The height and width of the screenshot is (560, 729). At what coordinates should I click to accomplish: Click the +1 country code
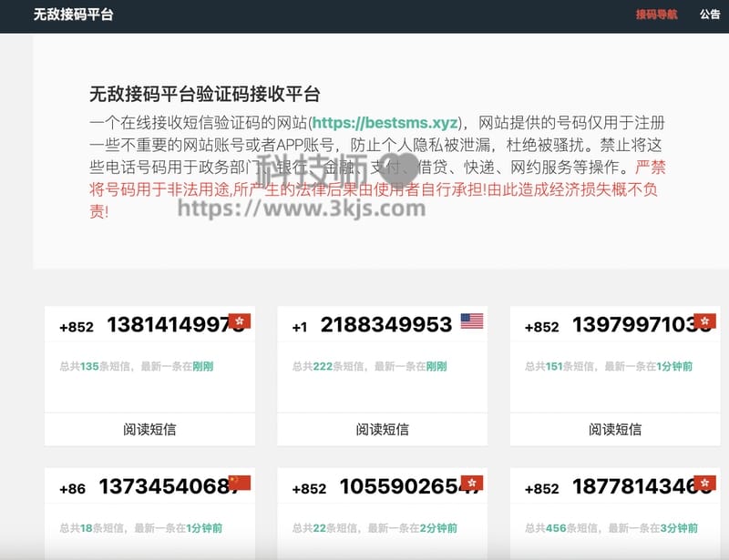pyautogui.click(x=300, y=327)
